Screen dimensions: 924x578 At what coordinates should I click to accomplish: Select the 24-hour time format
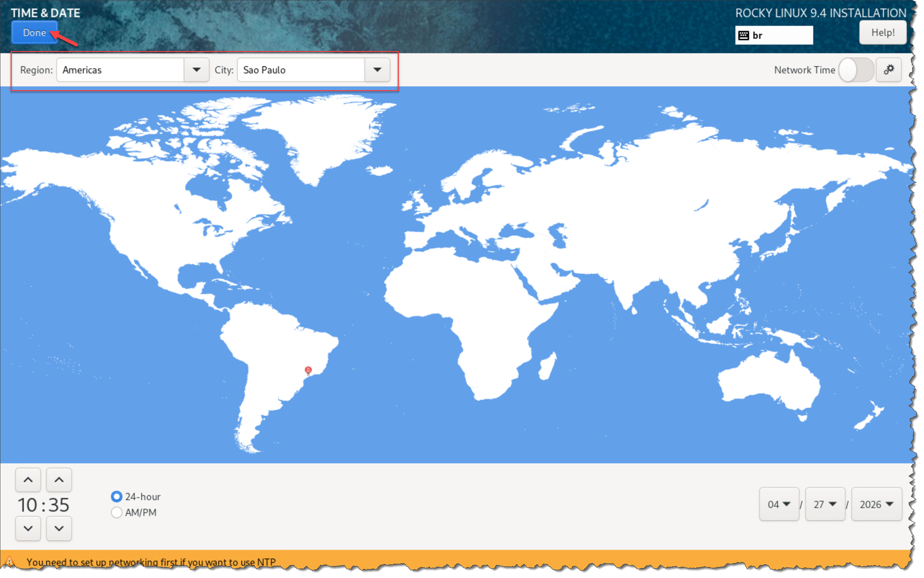[x=117, y=496]
